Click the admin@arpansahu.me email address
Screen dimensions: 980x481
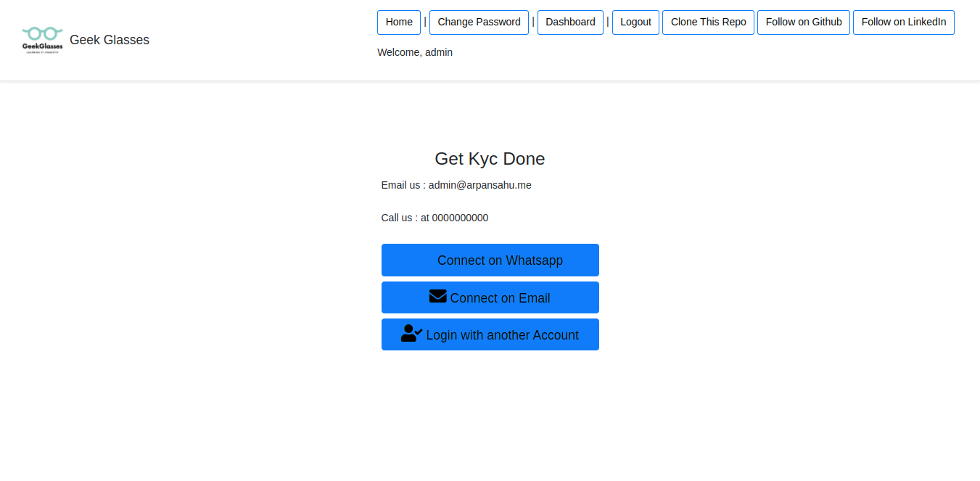479,185
